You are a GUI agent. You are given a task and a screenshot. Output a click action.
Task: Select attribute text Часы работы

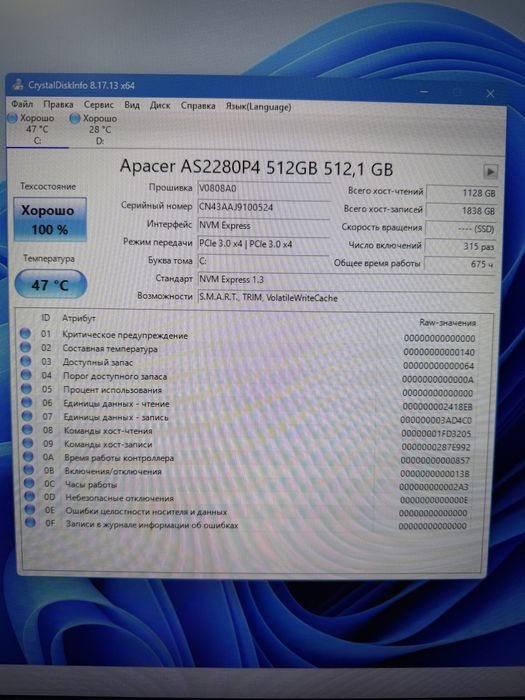[91, 485]
